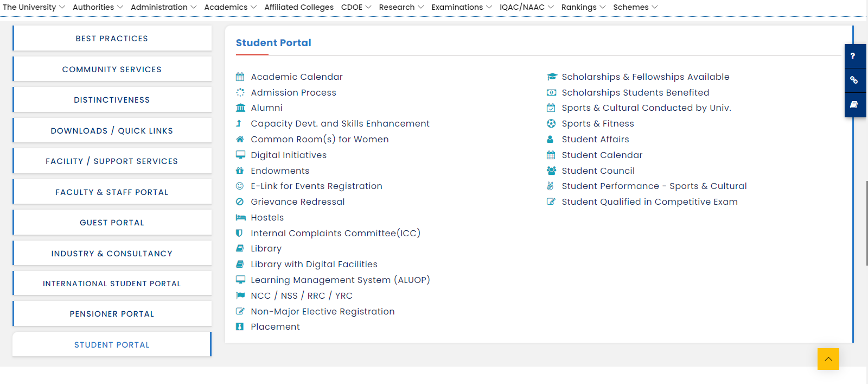Click the graduation cap icon beside Scholarships & Fellowships

552,77
